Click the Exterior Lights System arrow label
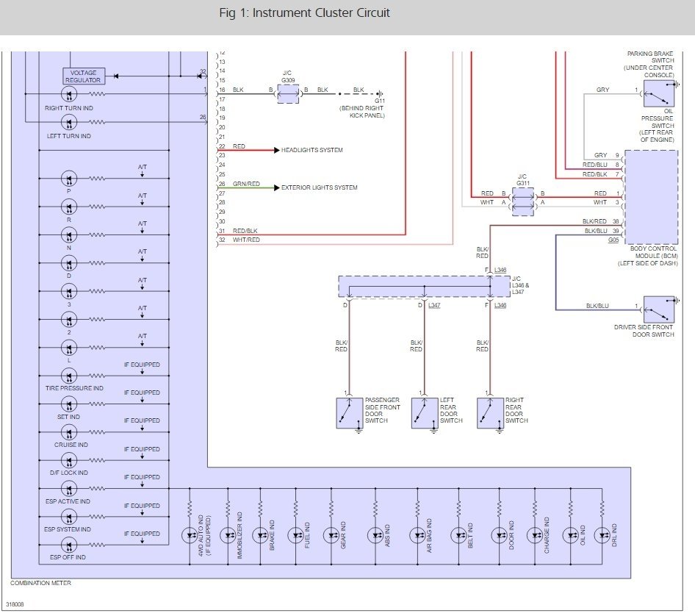The image size is (695, 616). pos(319,187)
